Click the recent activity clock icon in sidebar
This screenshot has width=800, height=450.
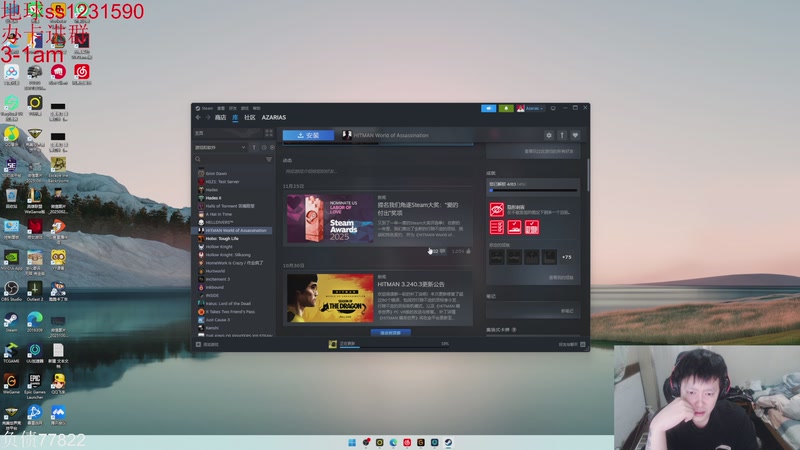264,147
